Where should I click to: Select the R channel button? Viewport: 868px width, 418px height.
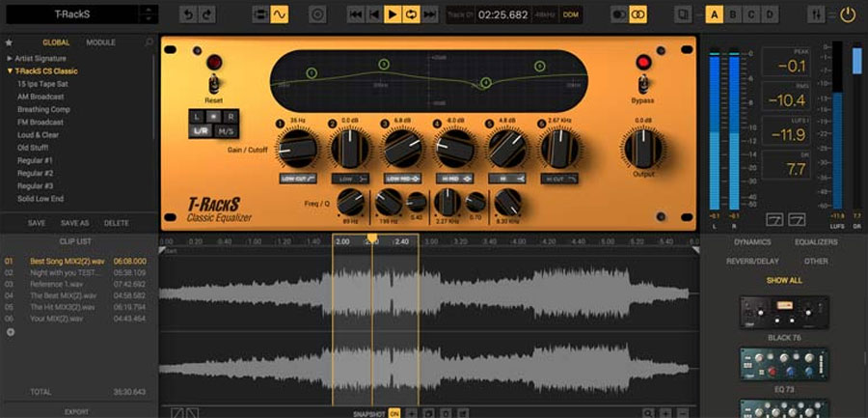coord(231,117)
